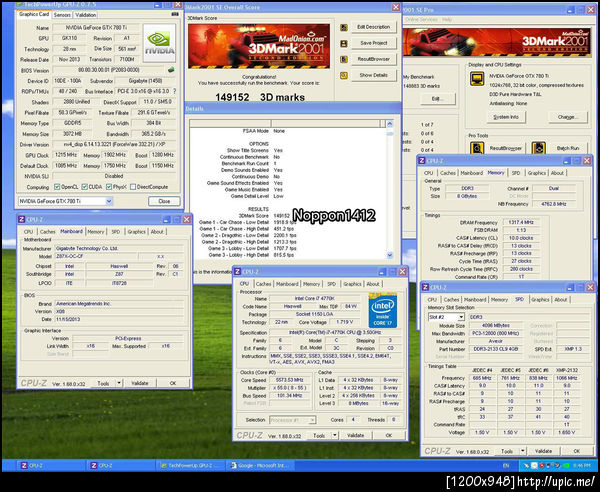
Task: Switch to the Sensors tab in GPU-Z
Action: (x=61, y=15)
